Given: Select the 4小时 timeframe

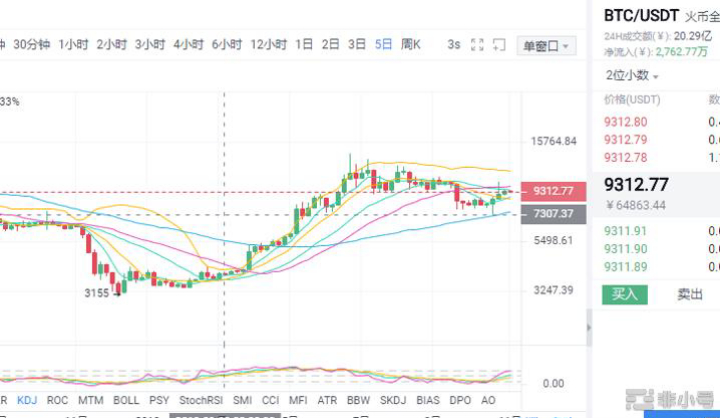Looking at the screenshot, I should (188, 45).
